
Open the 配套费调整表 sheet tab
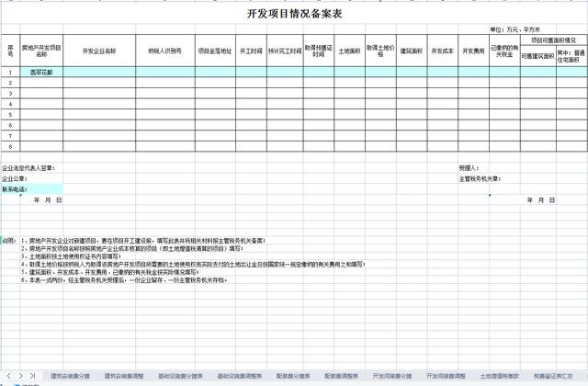click(341, 376)
